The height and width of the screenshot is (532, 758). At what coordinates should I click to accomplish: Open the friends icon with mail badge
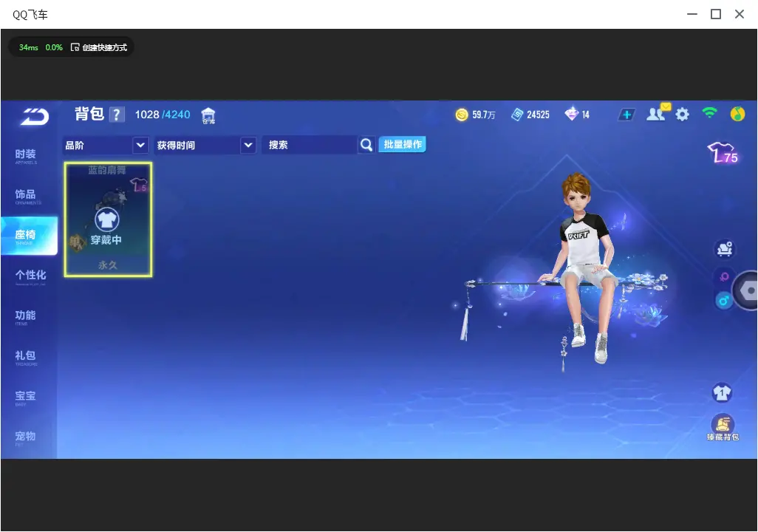[x=658, y=113]
